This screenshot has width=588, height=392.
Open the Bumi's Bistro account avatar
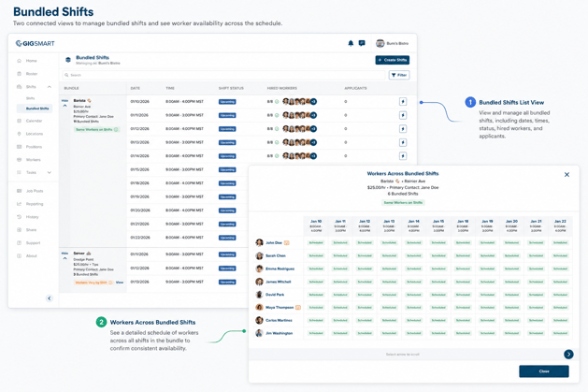pos(380,43)
